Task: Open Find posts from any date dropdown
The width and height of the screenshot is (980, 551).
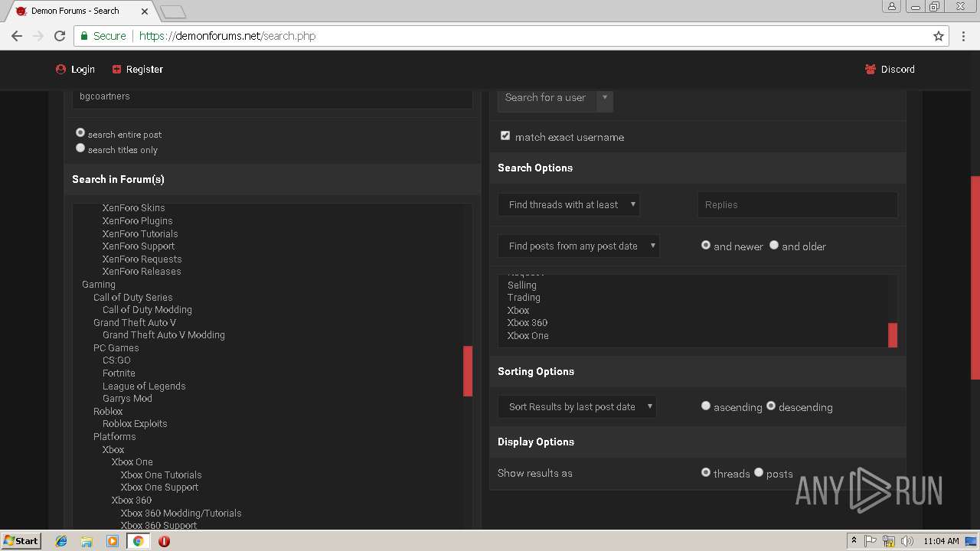Action: pos(579,246)
